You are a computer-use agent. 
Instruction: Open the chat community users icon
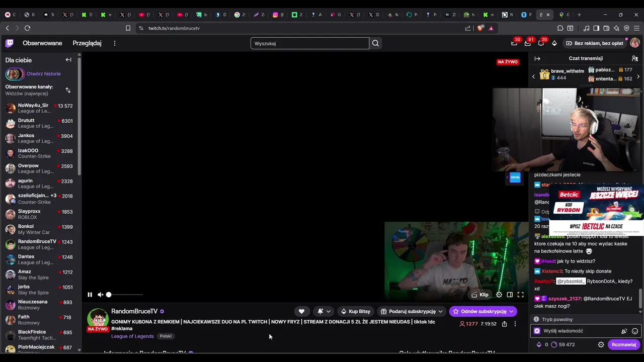[x=635, y=58]
